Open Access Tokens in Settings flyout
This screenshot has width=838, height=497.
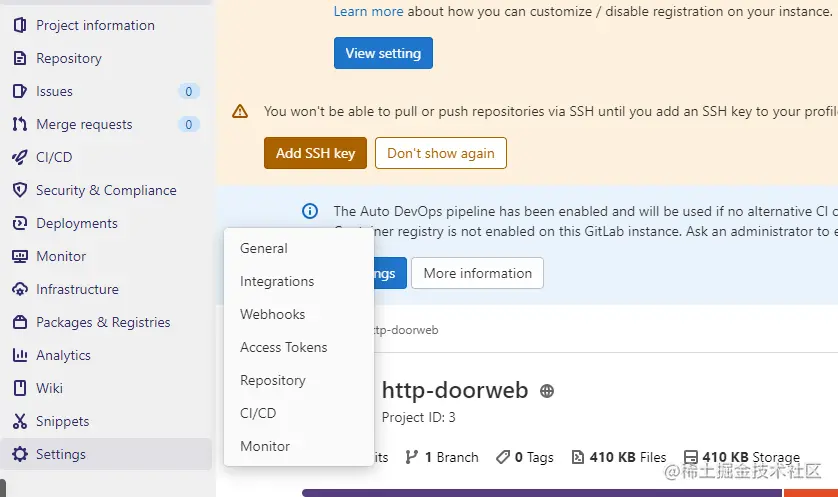299,347
